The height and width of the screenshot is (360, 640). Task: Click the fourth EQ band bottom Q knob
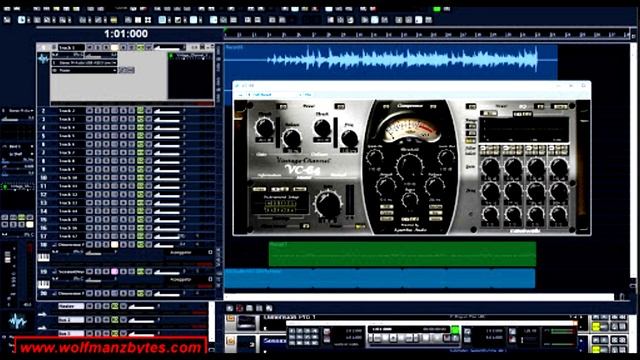coord(558,214)
